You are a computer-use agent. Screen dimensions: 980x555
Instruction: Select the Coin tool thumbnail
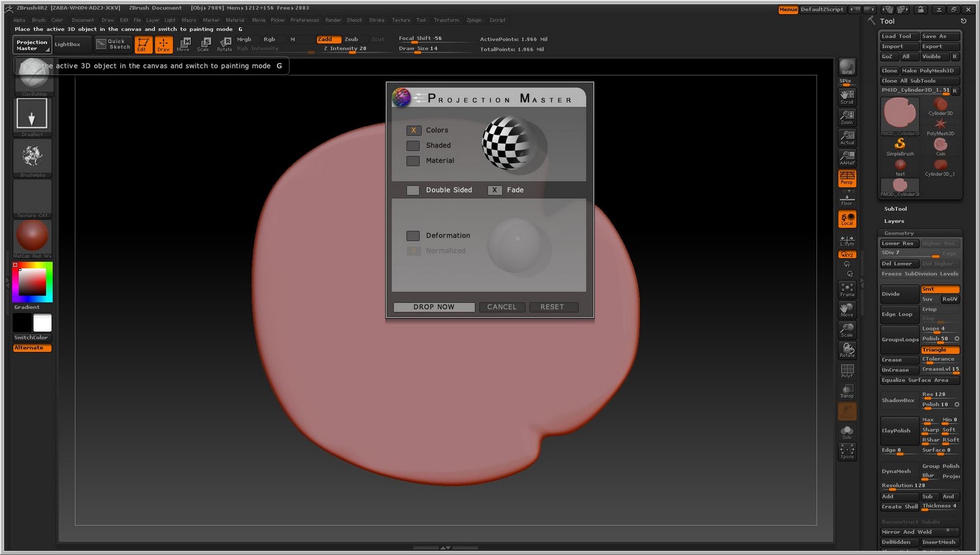pos(940,146)
